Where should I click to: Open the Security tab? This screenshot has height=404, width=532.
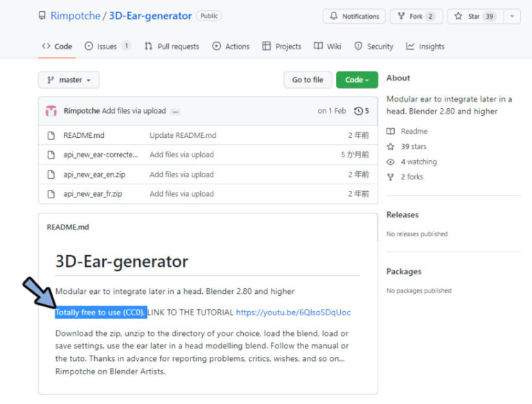tap(373, 46)
